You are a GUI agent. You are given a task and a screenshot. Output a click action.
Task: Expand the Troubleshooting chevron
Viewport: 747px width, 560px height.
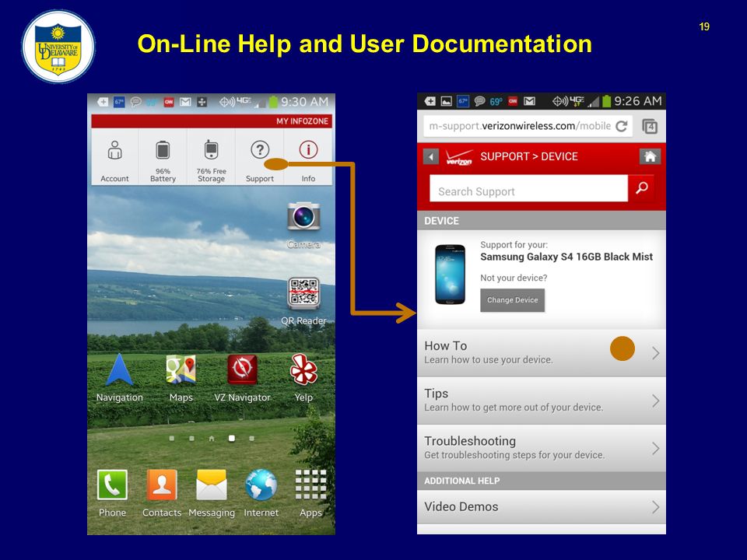point(655,449)
